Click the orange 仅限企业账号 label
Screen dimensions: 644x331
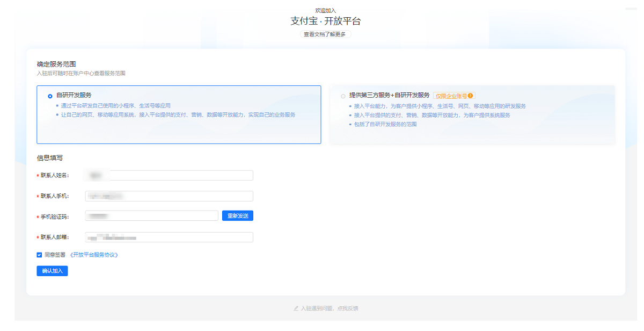point(450,95)
